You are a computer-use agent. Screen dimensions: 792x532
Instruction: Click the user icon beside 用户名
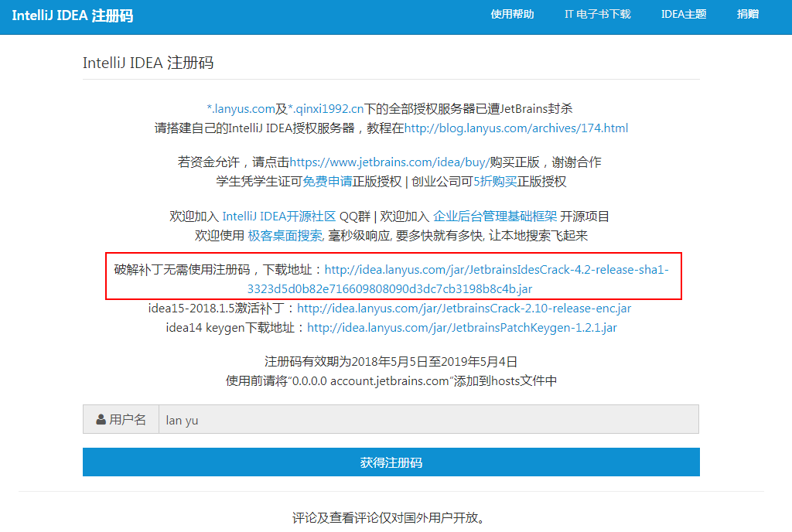pyautogui.click(x=101, y=419)
